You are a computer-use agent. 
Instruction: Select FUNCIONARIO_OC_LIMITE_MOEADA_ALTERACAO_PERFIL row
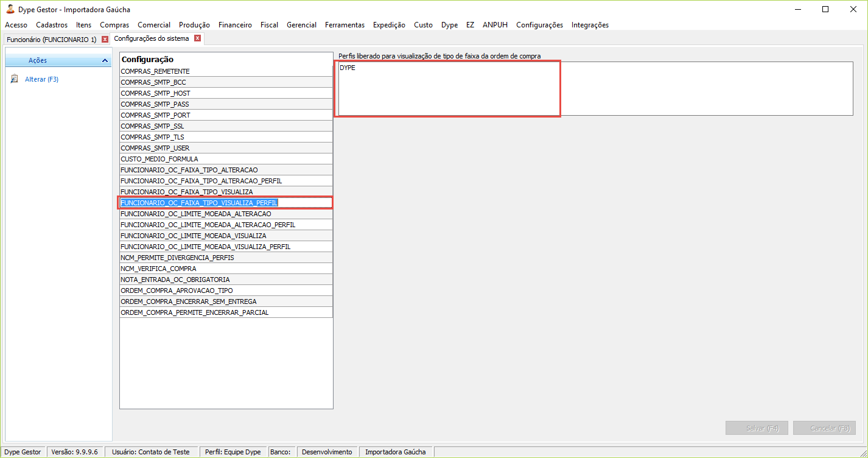point(226,225)
